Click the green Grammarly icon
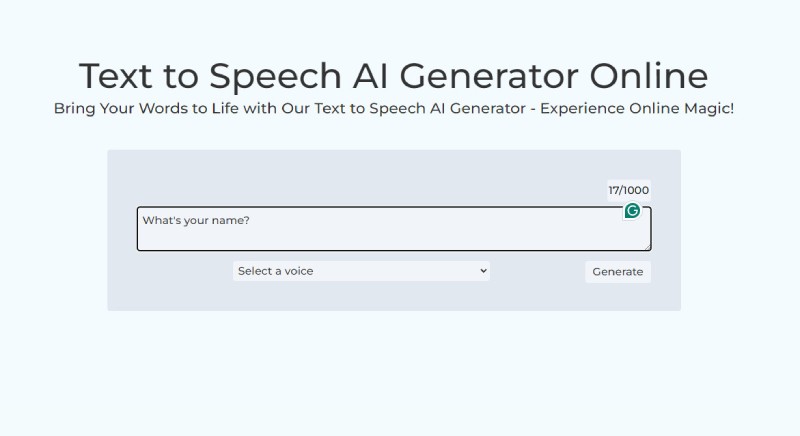 tap(632, 211)
